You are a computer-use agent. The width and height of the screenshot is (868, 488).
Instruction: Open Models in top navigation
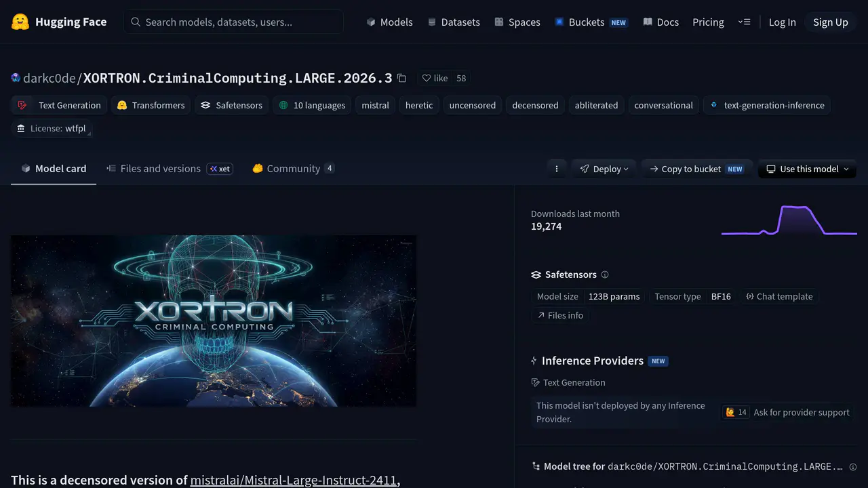point(389,22)
